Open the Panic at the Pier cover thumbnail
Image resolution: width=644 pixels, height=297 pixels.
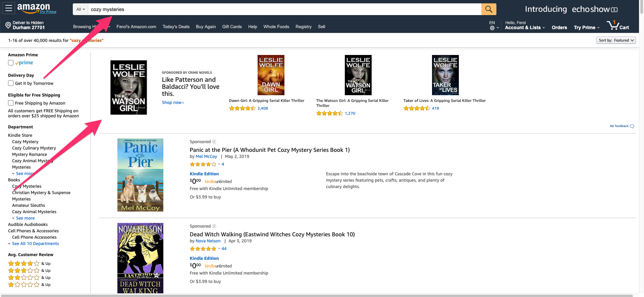pos(140,175)
